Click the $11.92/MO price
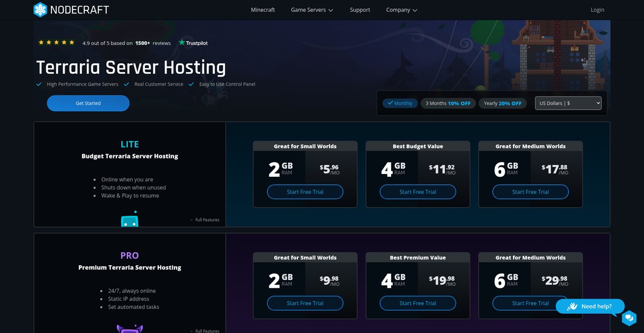This screenshot has height=333, width=644. (x=442, y=169)
